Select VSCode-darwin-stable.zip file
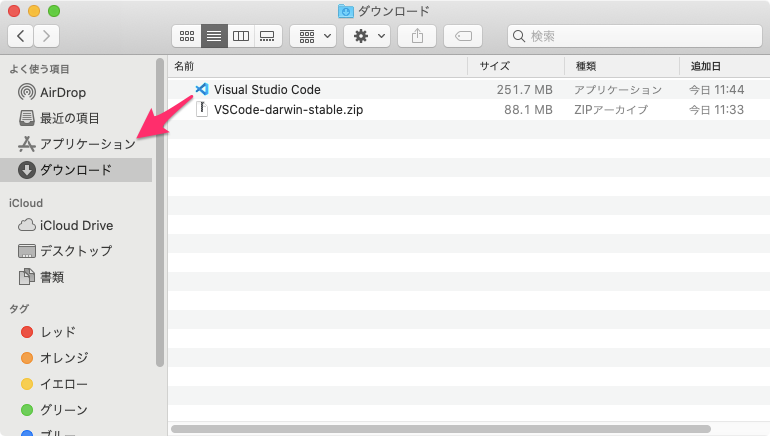Image resolution: width=770 pixels, height=436 pixels. click(469, 109)
